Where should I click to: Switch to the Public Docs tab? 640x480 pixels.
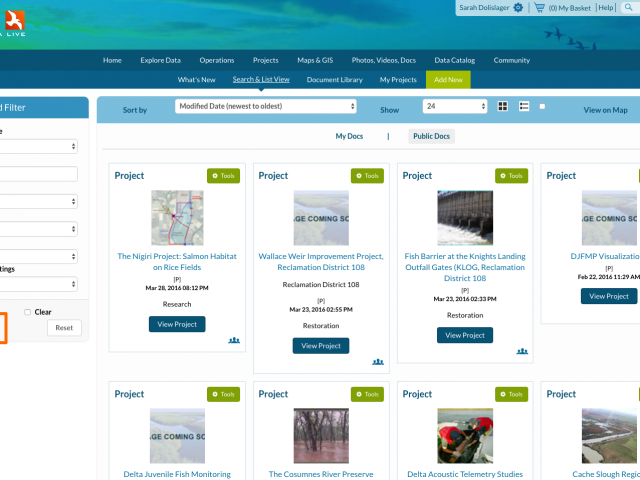[430, 136]
